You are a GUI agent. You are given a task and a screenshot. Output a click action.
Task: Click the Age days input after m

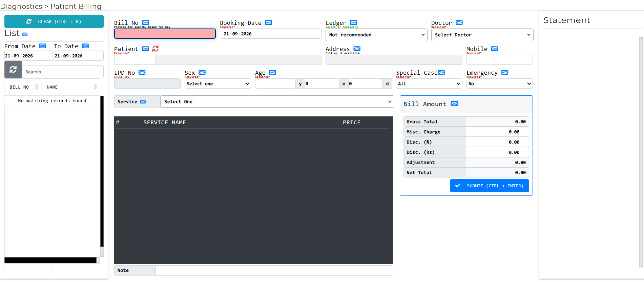(365, 84)
